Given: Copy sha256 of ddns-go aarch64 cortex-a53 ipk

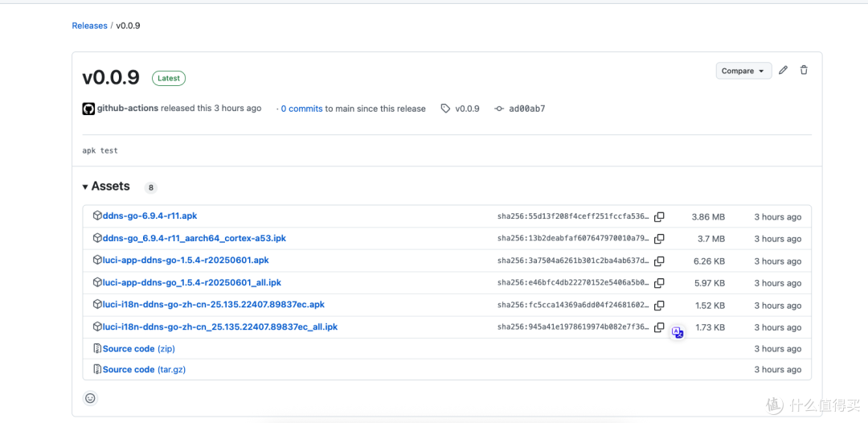Looking at the screenshot, I should click(x=659, y=239).
